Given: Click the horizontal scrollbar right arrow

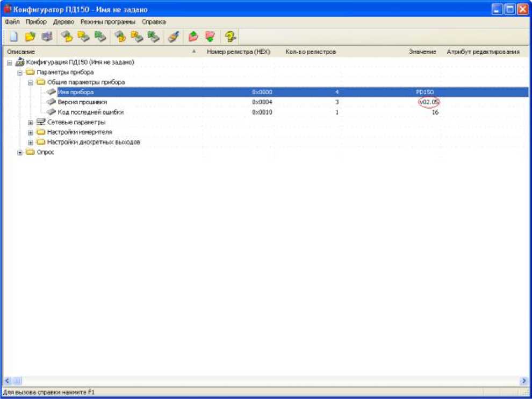Looking at the screenshot, I should 524,381.
